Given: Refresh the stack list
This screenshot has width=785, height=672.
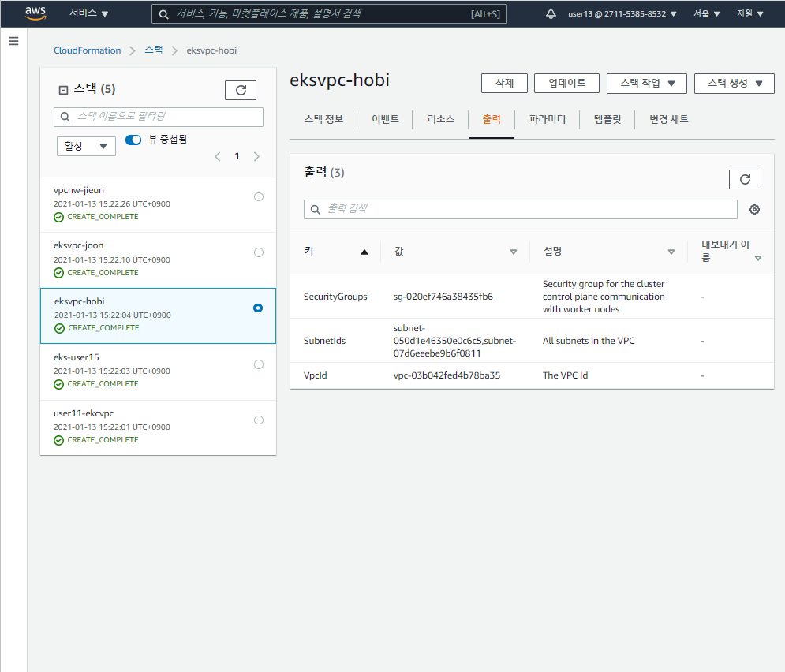Looking at the screenshot, I should (241, 90).
